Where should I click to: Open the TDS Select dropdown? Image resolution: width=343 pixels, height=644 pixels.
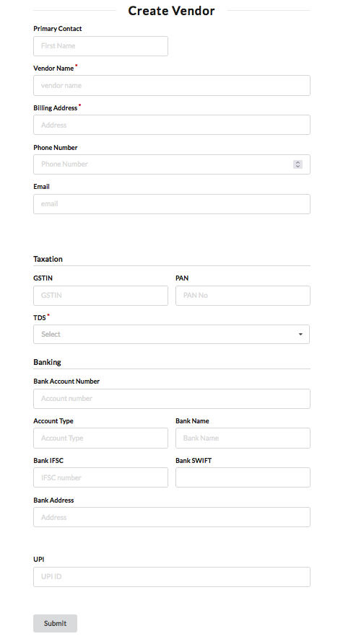(172, 335)
